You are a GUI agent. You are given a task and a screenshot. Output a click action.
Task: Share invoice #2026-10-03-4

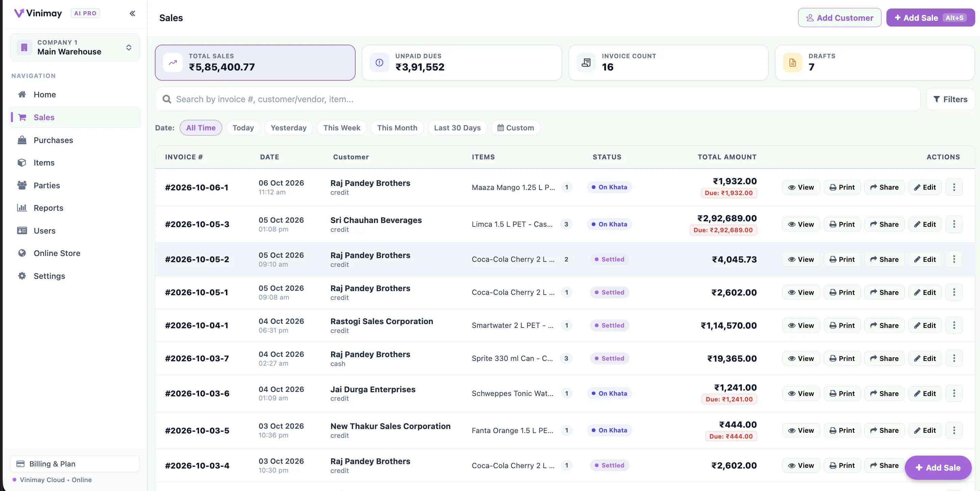[x=884, y=465]
